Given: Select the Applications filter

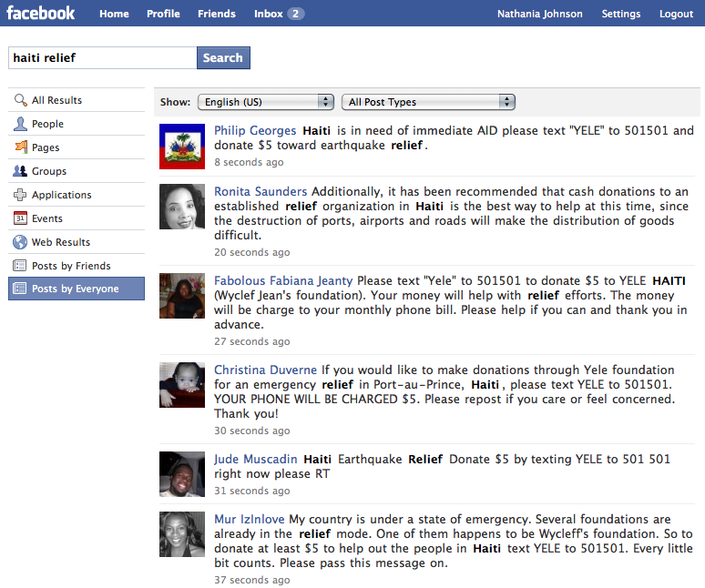Looking at the screenshot, I should pyautogui.click(x=77, y=195).
